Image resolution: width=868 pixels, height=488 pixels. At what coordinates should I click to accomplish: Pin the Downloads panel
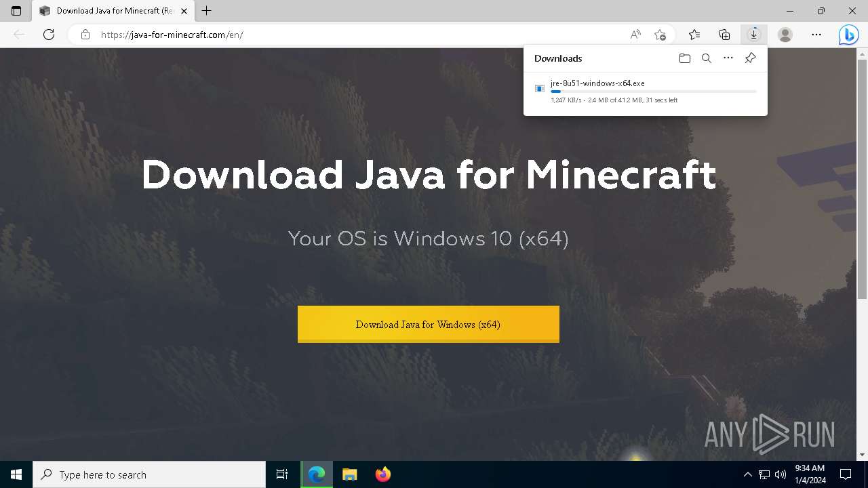[x=750, y=58]
